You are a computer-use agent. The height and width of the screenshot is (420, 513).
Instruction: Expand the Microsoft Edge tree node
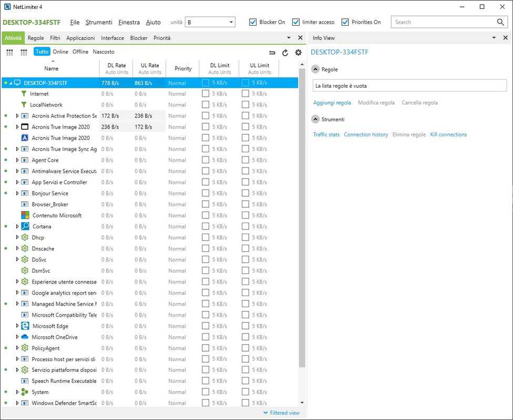[17, 326]
